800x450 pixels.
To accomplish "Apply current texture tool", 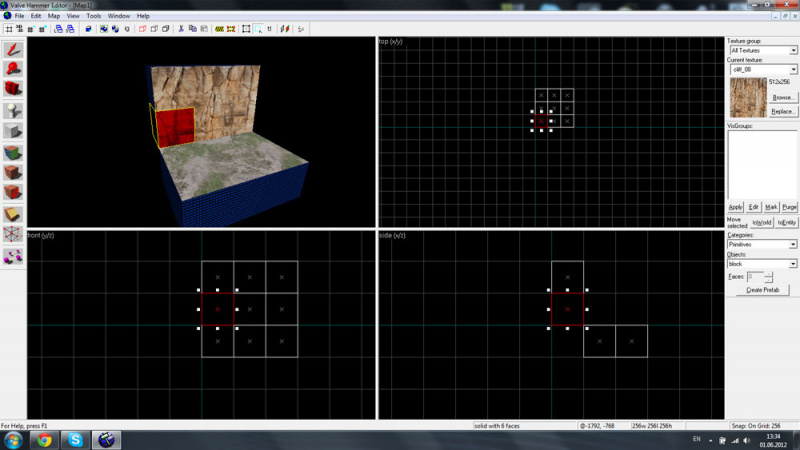I will click(13, 173).
